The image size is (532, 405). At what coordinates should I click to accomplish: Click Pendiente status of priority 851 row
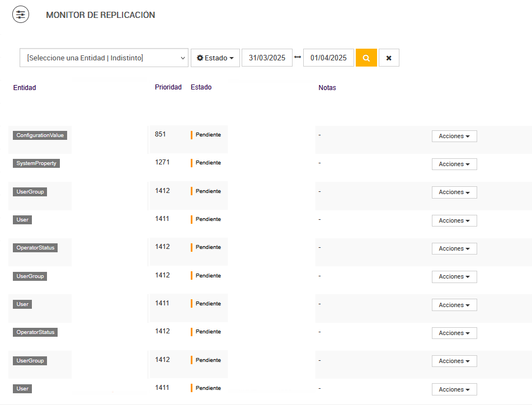click(208, 135)
